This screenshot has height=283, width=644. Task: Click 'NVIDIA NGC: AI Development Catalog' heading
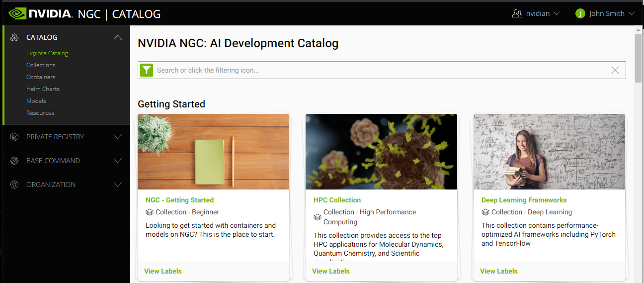coord(238,43)
